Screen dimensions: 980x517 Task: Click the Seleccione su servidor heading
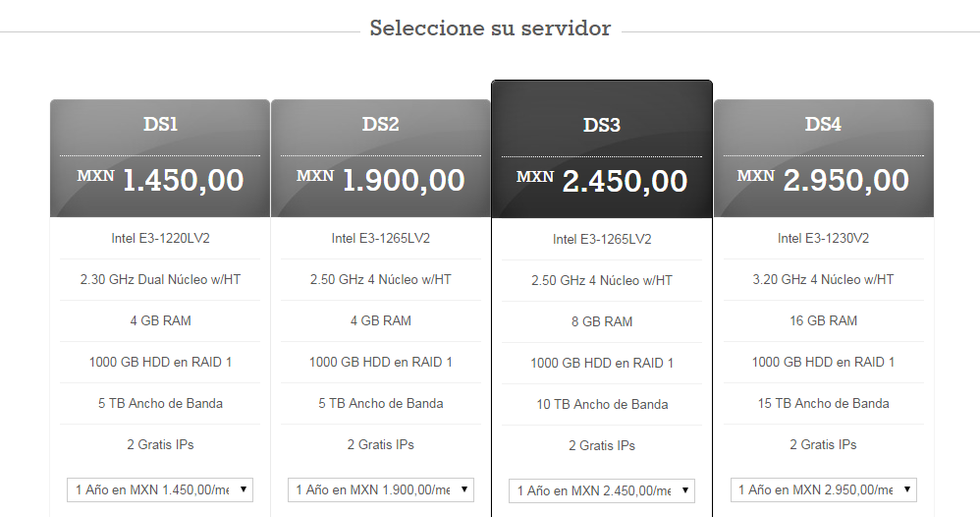pos(490,29)
